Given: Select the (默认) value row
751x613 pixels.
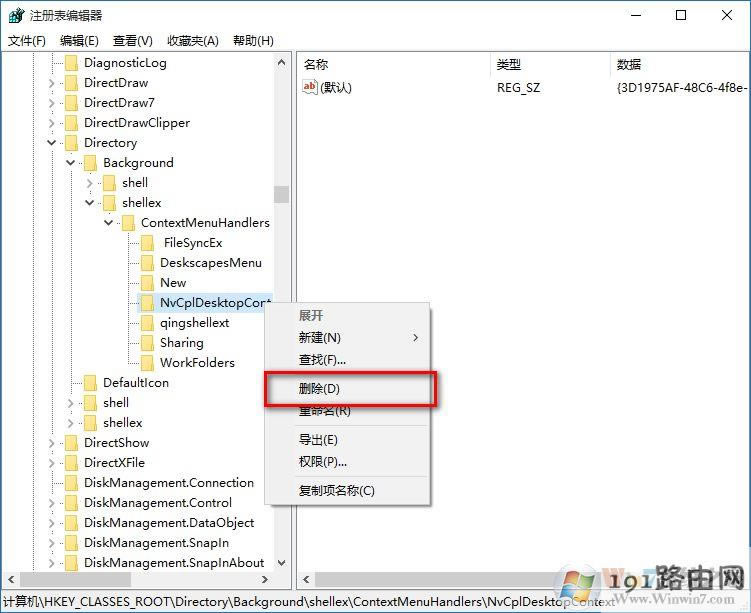Looking at the screenshot, I should click(523, 88).
